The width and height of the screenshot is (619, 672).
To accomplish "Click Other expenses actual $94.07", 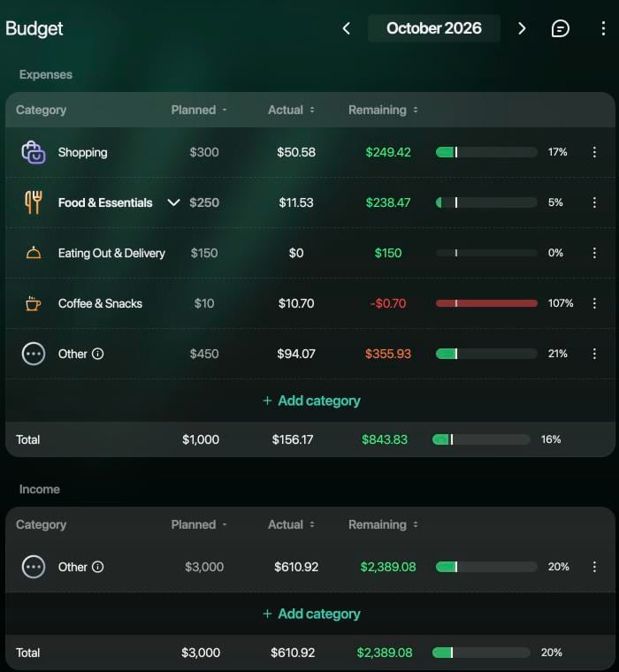I will [296, 354].
